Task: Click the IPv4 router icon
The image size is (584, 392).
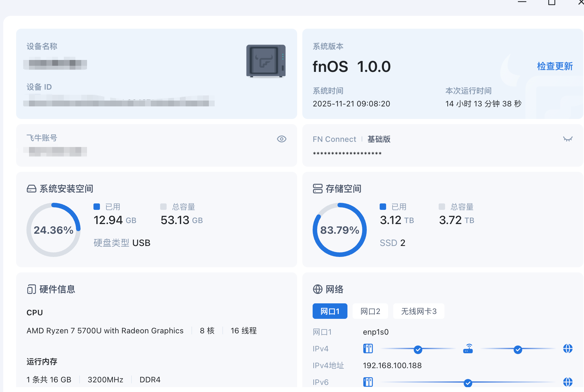Action: tap(468, 349)
